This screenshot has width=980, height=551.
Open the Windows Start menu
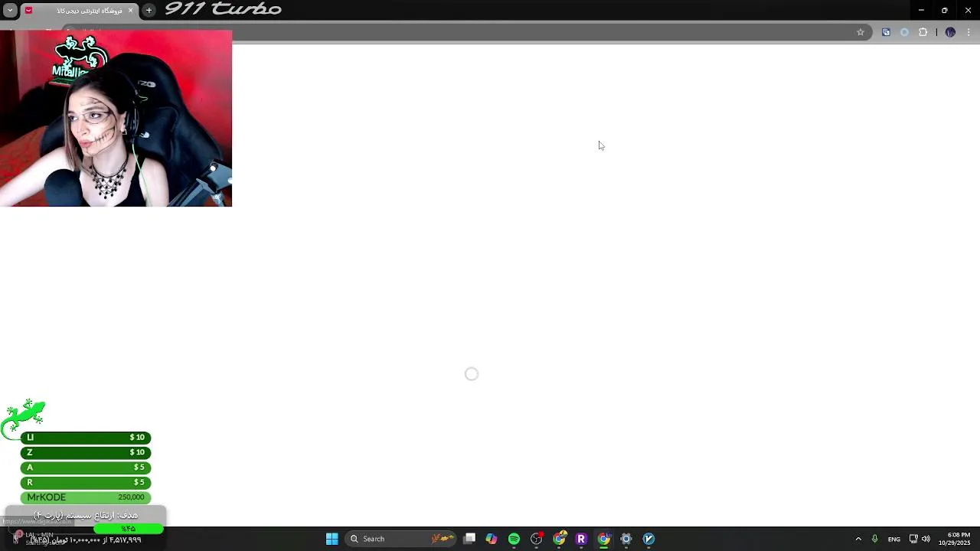pyautogui.click(x=332, y=539)
